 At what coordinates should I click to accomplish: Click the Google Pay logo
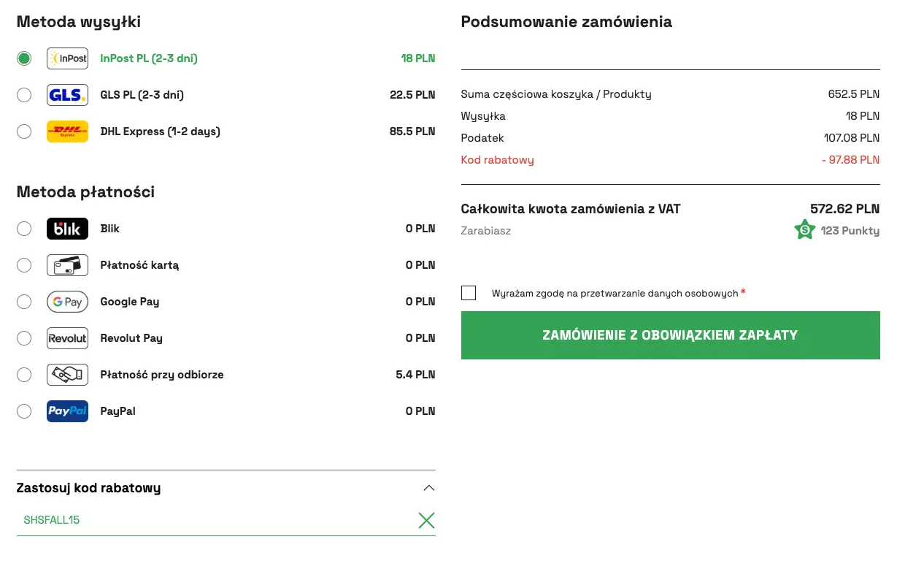pyautogui.click(x=67, y=302)
